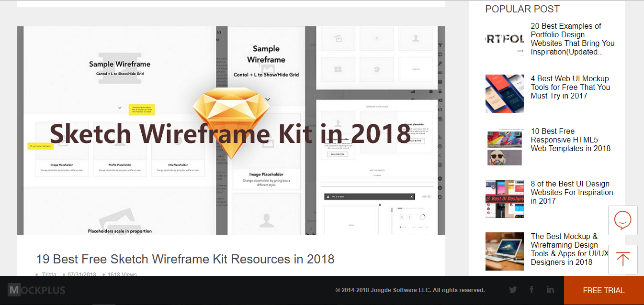Image resolution: width=644 pixels, height=305 pixels.
Task: Open 19 Best Free Sketch Wireframe Kit article title
Action: (x=185, y=259)
